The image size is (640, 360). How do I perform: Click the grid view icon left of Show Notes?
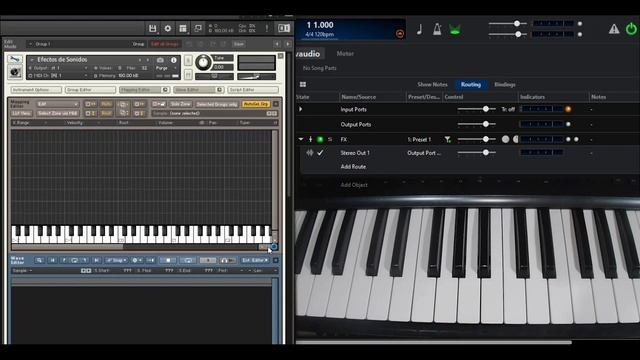[303, 84]
